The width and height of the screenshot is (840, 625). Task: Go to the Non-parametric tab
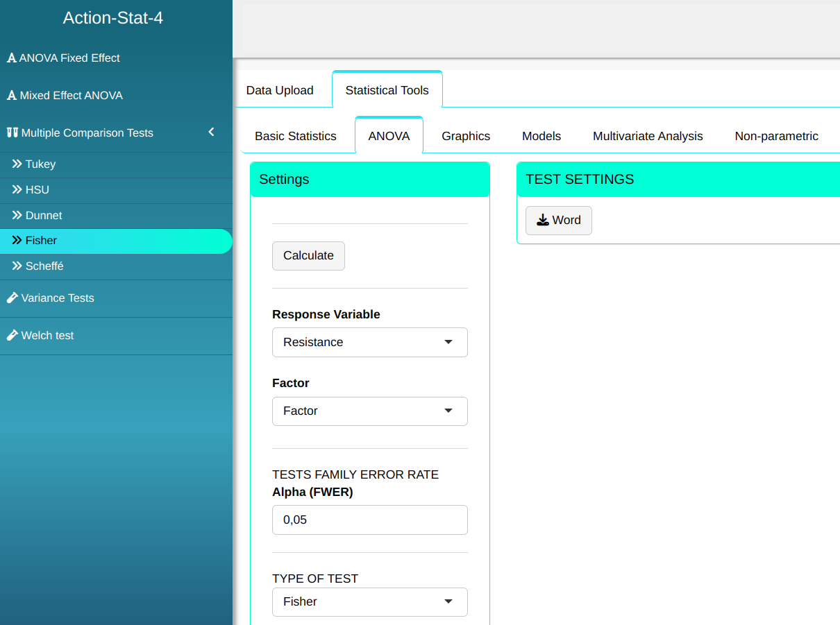776,137
